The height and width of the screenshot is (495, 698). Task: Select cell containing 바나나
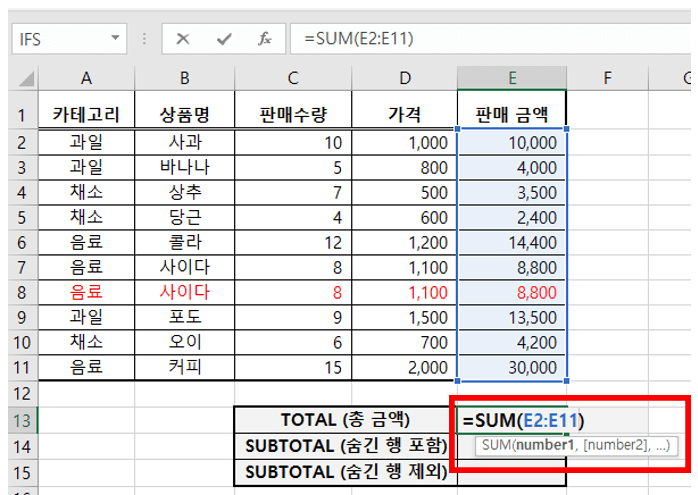tap(184, 167)
